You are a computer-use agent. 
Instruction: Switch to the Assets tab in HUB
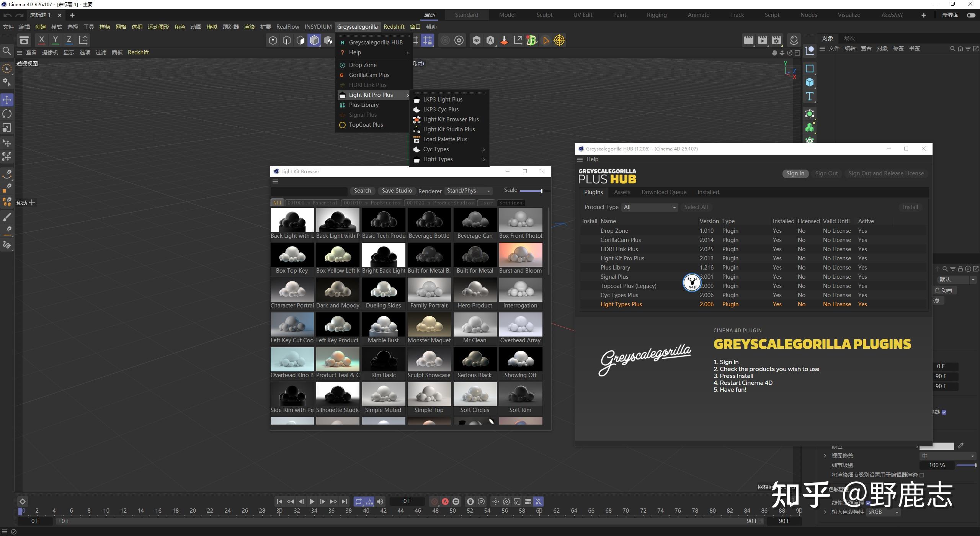click(x=622, y=192)
